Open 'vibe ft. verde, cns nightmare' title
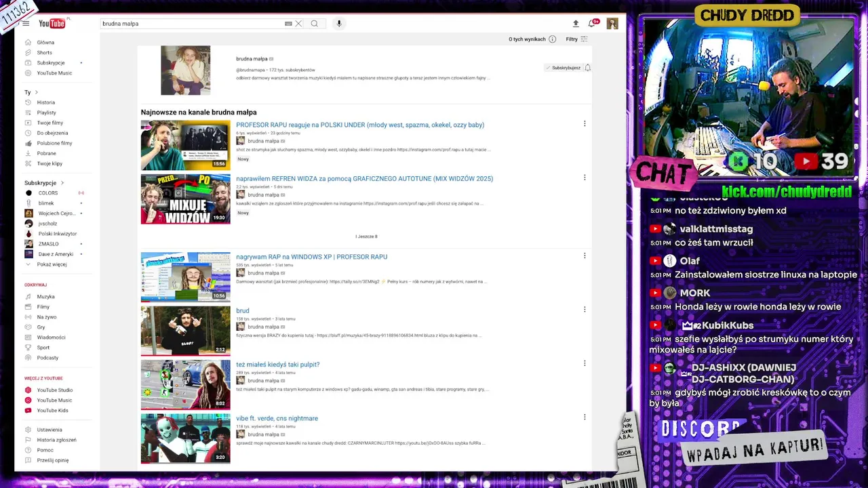The height and width of the screenshot is (488, 868). click(277, 418)
